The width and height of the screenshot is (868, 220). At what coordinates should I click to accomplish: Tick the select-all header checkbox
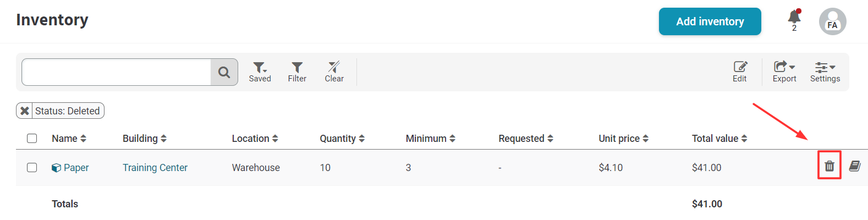(x=32, y=139)
